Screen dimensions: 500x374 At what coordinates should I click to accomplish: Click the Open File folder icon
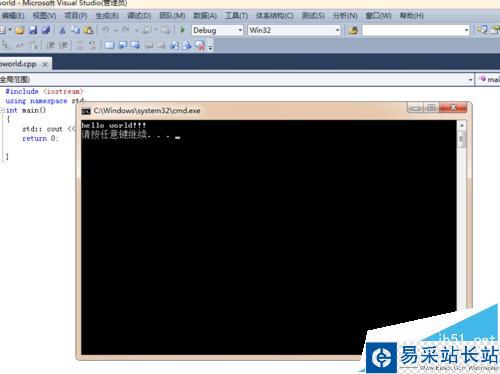click(x=20, y=30)
